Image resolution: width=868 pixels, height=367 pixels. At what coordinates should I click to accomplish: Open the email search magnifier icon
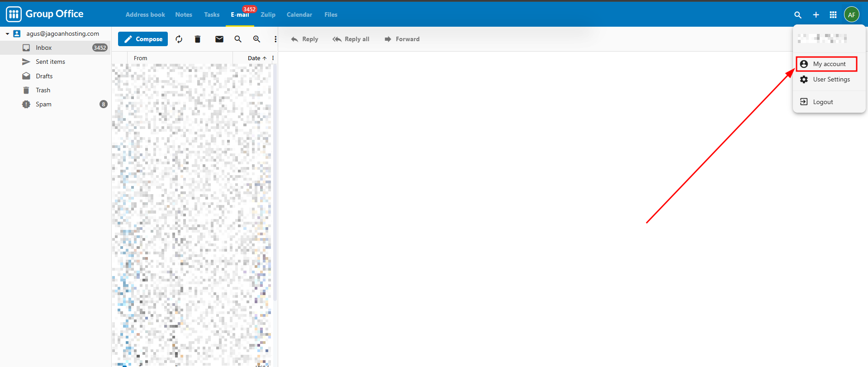click(x=238, y=39)
